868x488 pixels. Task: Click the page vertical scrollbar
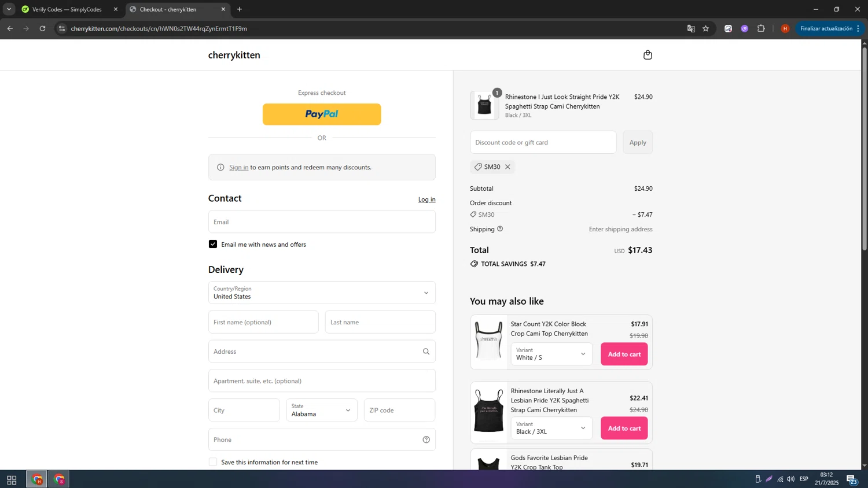(x=865, y=148)
